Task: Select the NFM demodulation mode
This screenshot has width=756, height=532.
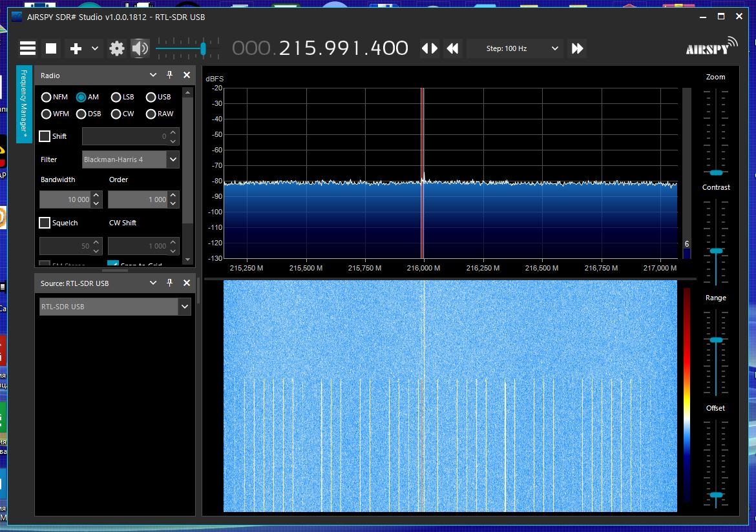Action: point(47,97)
